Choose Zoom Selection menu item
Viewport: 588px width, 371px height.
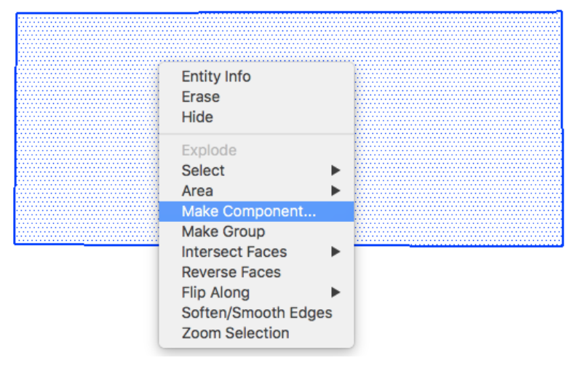point(256,332)
